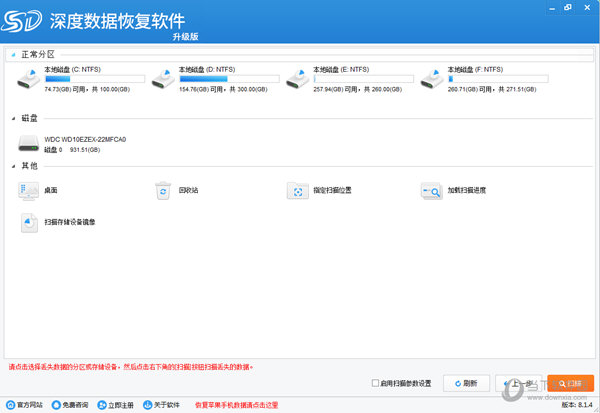Click the C: drive usage bar
600x413 pixels.
pos(95,79)
